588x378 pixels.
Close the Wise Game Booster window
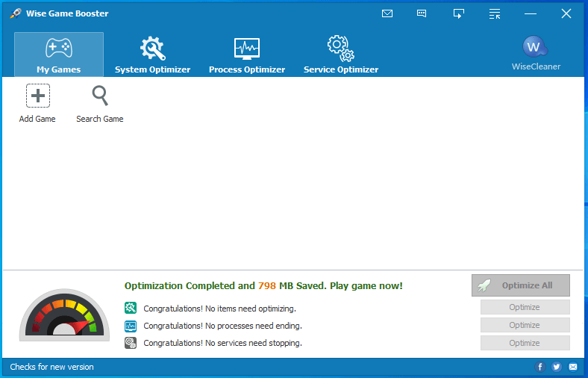566,14
